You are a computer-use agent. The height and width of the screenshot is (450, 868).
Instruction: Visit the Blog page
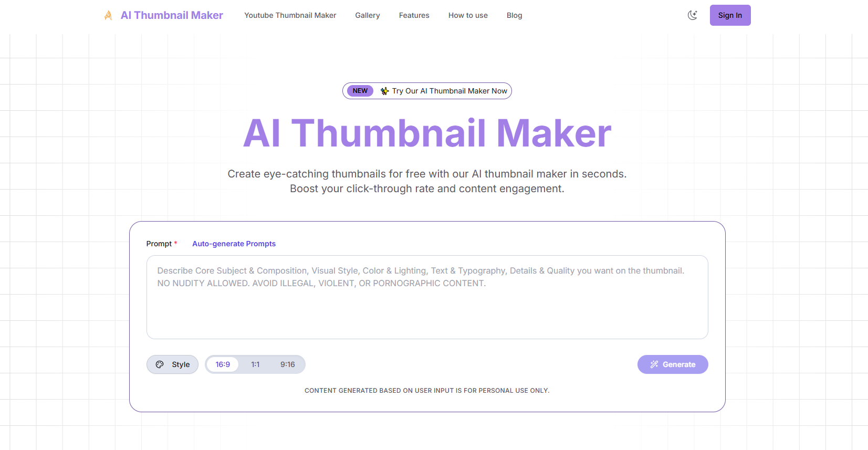(x=514, y=15)
